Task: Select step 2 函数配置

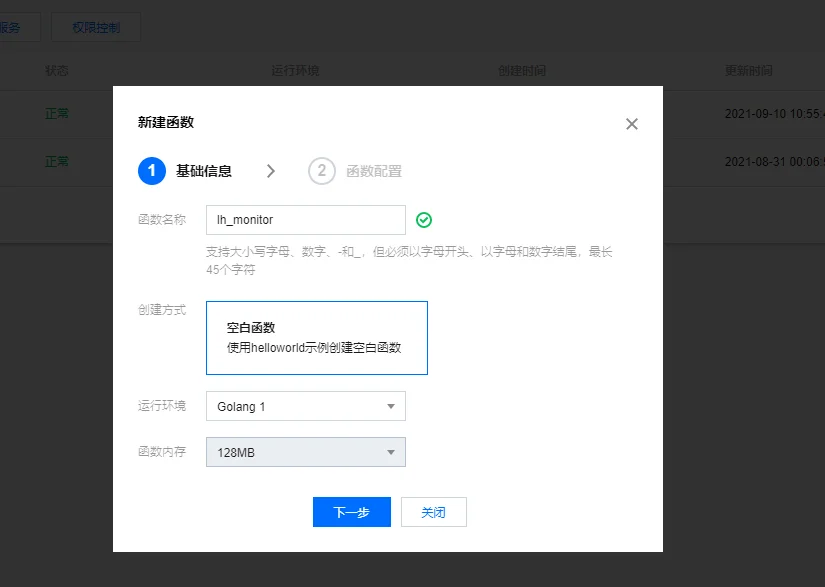Action: (x=355, y=171)
